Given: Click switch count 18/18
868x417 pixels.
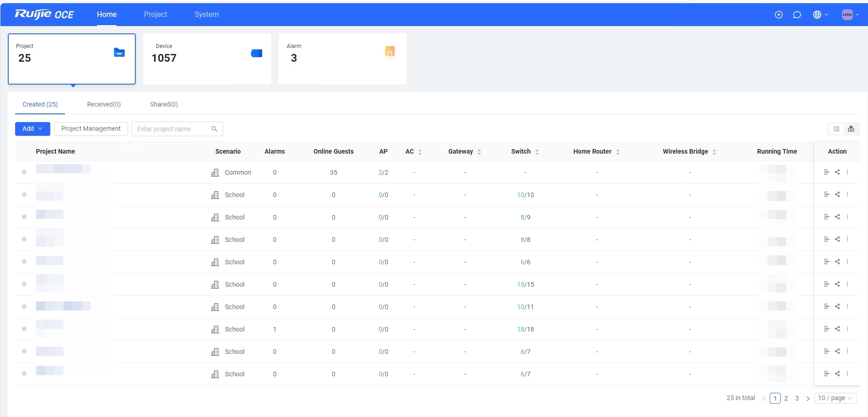Looking at the screenshot, I should [525, 329].
